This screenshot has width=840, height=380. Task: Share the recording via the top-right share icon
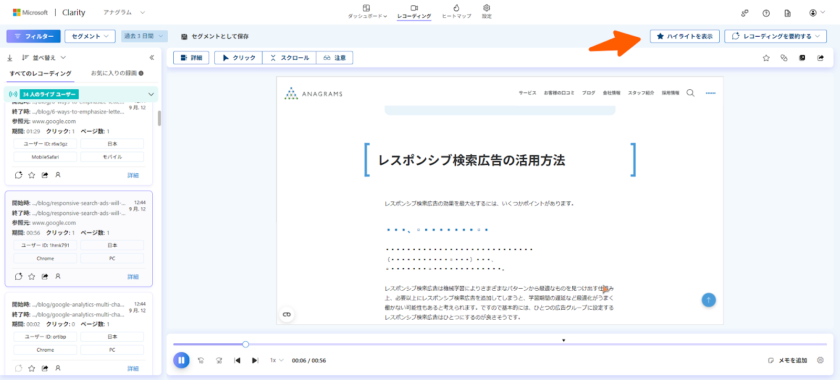click(x=820, y=58)
